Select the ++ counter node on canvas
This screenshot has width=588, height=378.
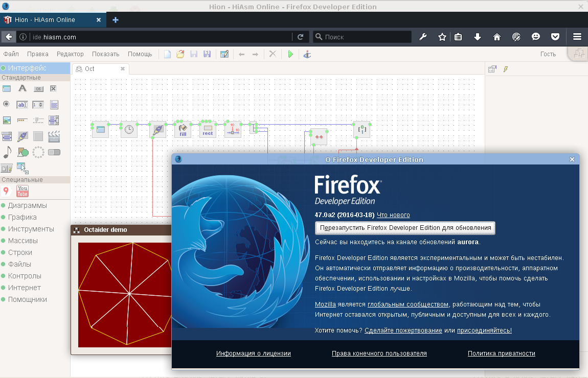point(319,137)
